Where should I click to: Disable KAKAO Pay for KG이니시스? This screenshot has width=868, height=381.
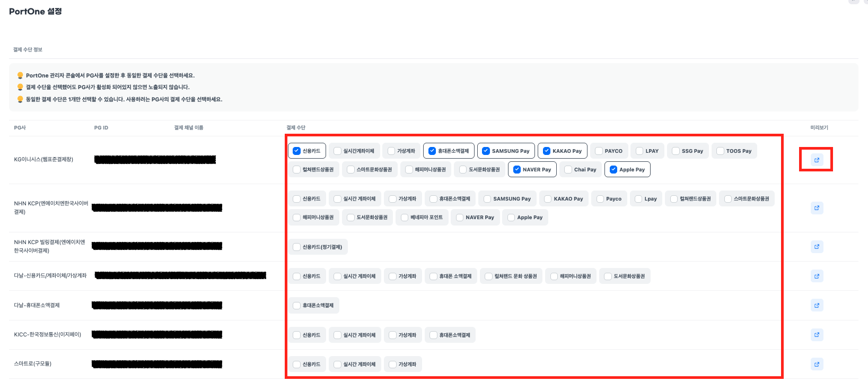[x=547, y=151]
